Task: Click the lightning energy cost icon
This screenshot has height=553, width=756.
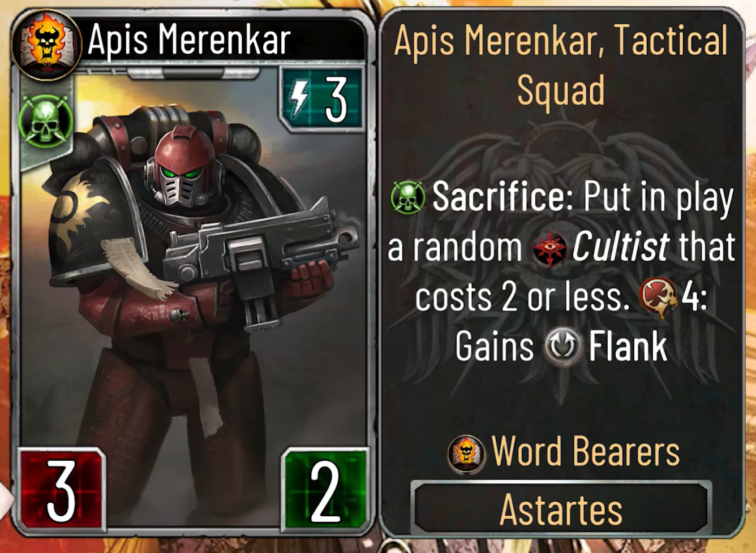Action: pyautogui.click(x=300, y=98)
